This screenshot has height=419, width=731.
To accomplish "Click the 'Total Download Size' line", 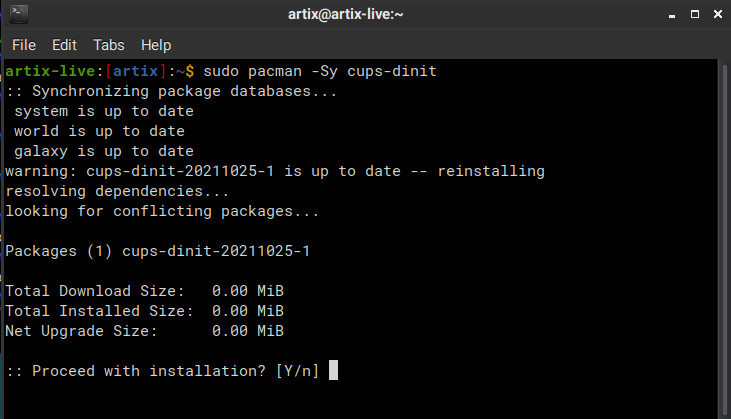I will (x=145, y=291).
